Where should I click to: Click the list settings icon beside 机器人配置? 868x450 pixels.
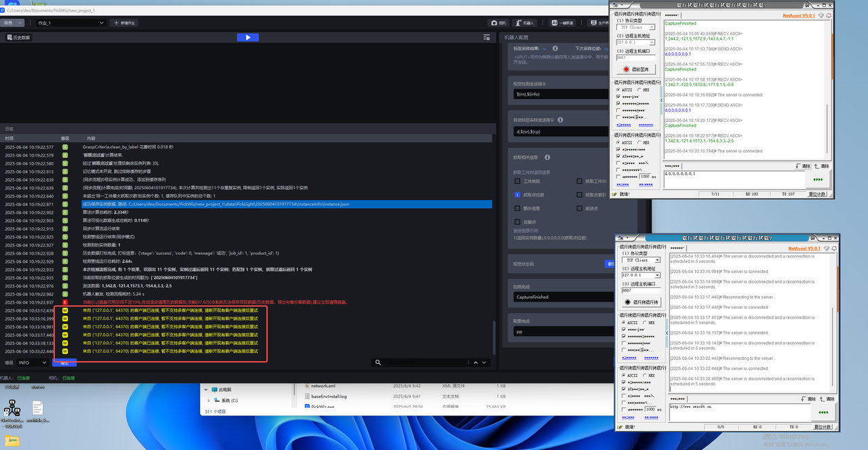(486, 38)
